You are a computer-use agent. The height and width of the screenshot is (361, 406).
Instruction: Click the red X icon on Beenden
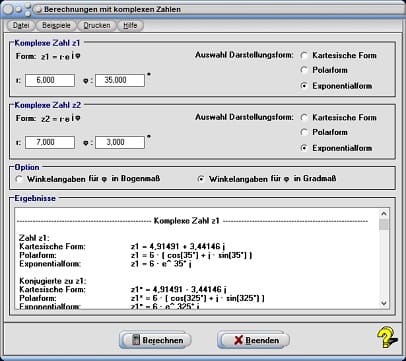(239, 340)
